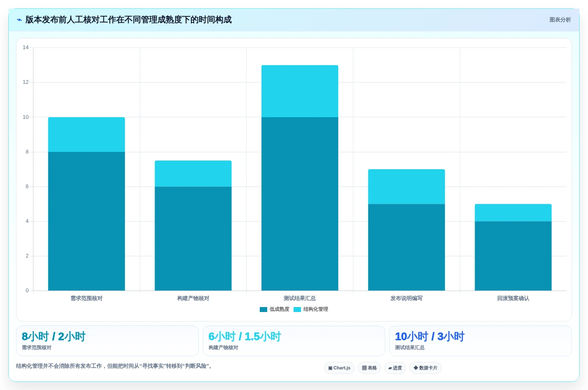588x390 pixels.
Task: Click the 测试结果汇总 x-axis label
Action: [x=300, y=298]
